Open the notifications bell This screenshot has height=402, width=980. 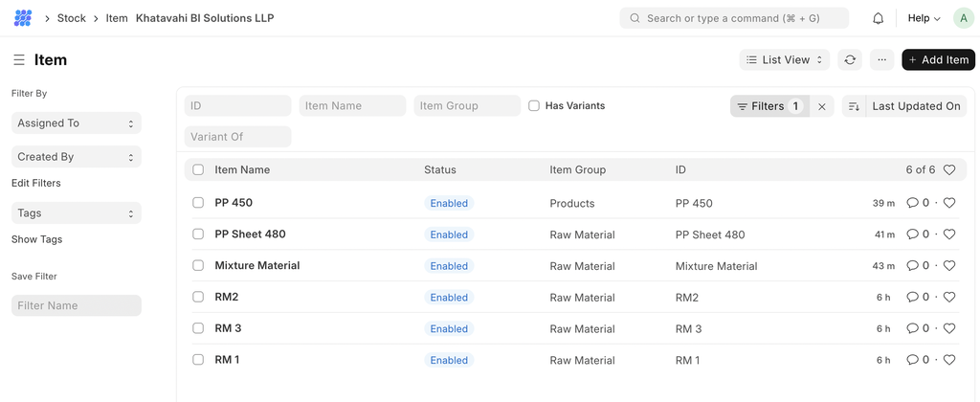coord(878,18)
